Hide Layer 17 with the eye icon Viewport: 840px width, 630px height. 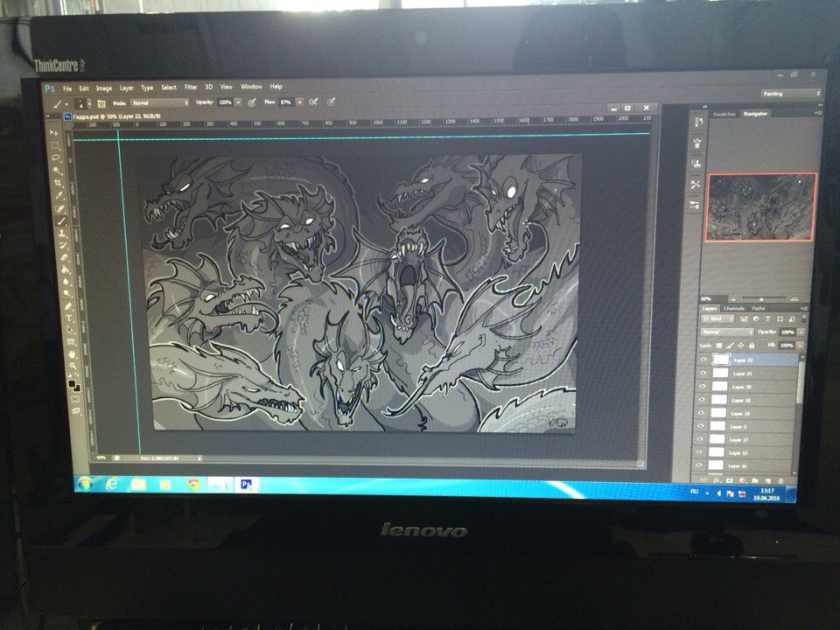click(701, 439)
